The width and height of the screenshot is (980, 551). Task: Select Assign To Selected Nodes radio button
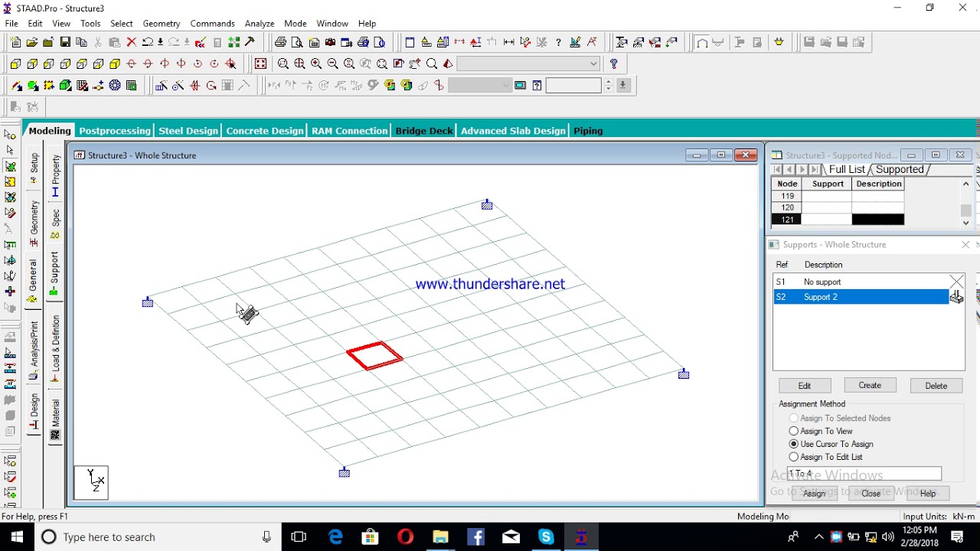794,418
